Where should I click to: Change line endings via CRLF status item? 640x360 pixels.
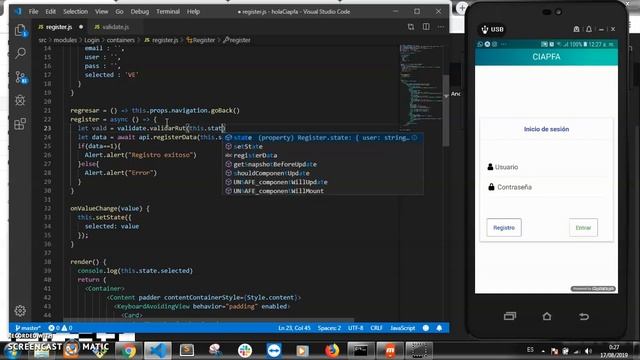point(376,328)
